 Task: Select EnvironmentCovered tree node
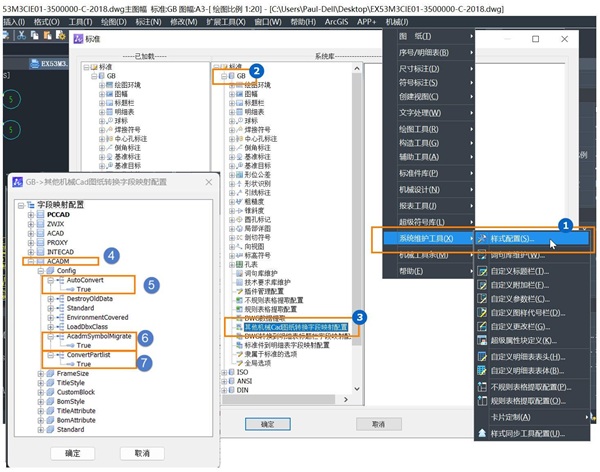[x=97, y=317]
